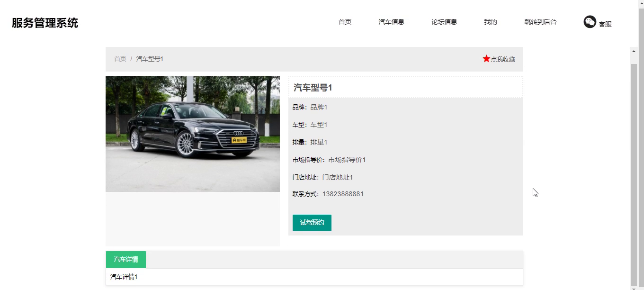This screenshot has width=644, height=290.
Task: Open 论坛信息 navigation menu item
Action: click(x=444, y=22)
